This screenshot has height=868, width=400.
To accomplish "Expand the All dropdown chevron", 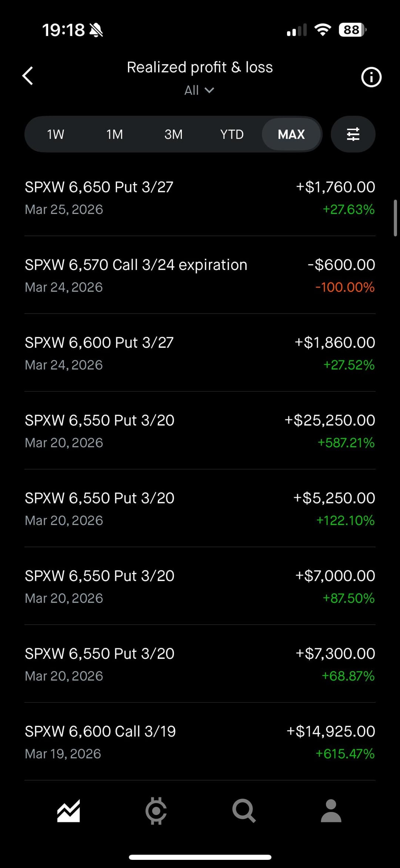I will click(209, 90).
